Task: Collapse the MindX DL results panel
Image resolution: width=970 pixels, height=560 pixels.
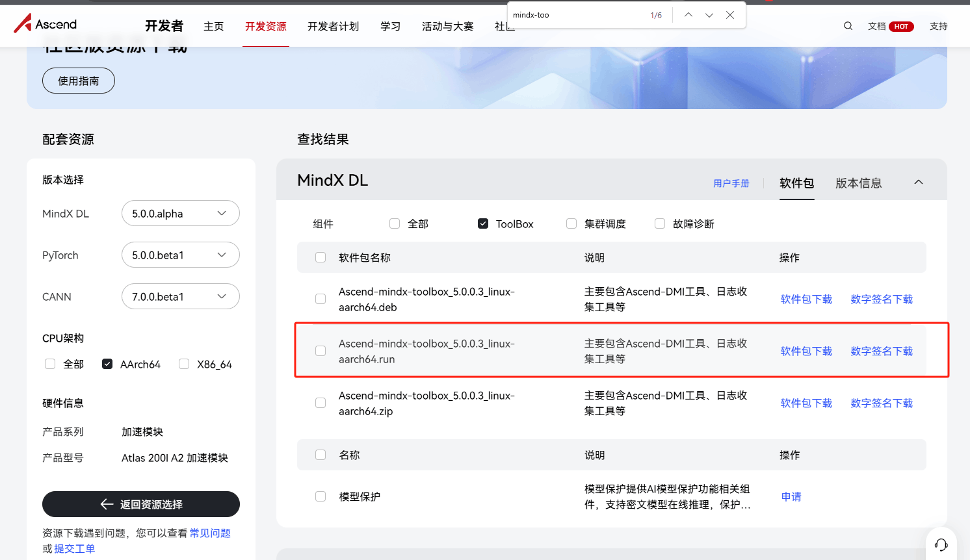Action: [x=919, y=182]
